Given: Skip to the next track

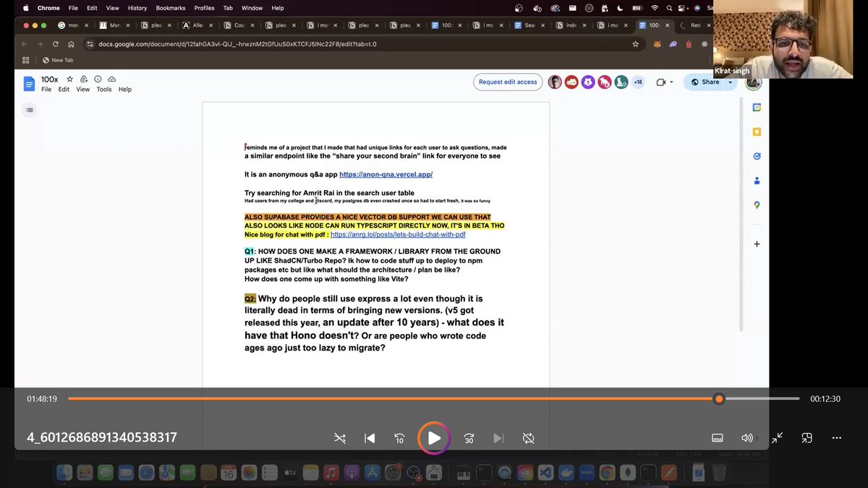Looking at the screenshot, I should click(498, 438).
